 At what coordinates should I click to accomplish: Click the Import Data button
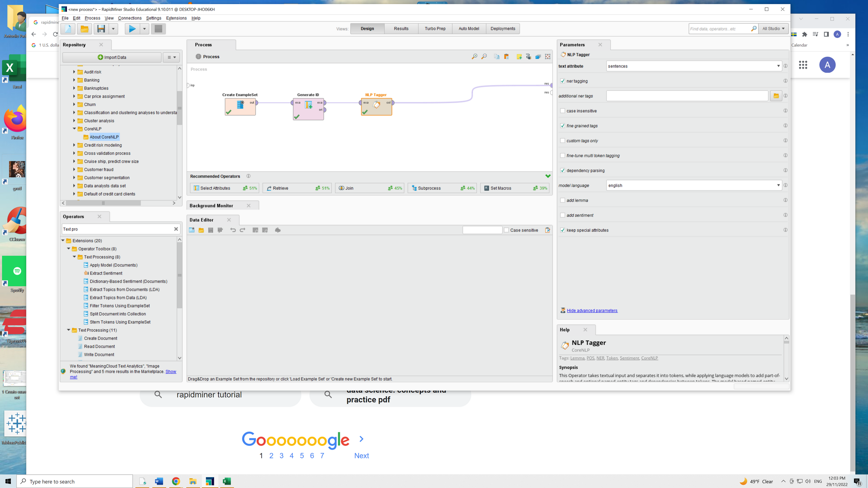pos(112,57)
